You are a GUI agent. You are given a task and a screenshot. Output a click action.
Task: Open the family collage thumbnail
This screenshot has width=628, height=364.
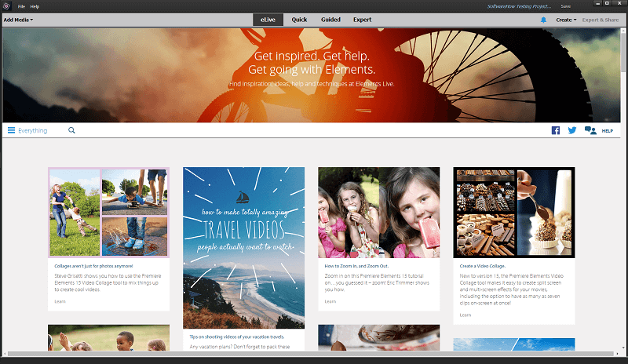click(x=108, y=213)
